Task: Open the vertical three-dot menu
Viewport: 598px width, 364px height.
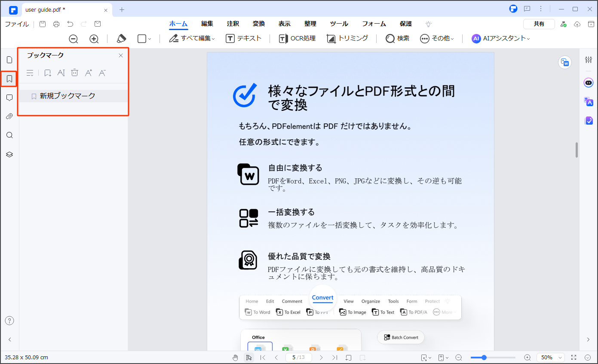Action: click(541, 9)
